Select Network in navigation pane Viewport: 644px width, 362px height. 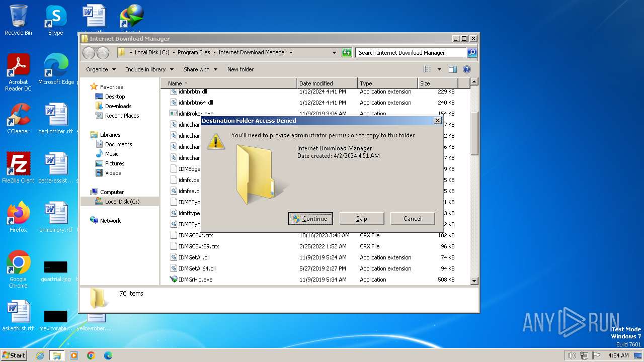pos(110,221)
